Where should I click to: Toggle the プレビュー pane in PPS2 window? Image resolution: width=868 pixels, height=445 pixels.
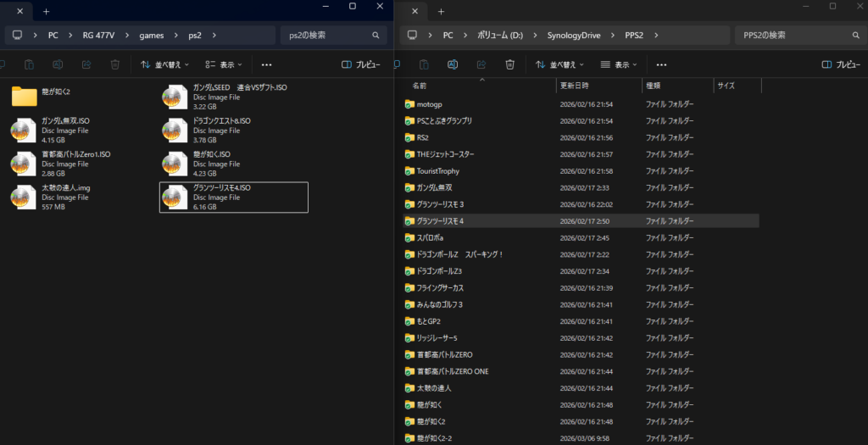click(x=841, y=64)
